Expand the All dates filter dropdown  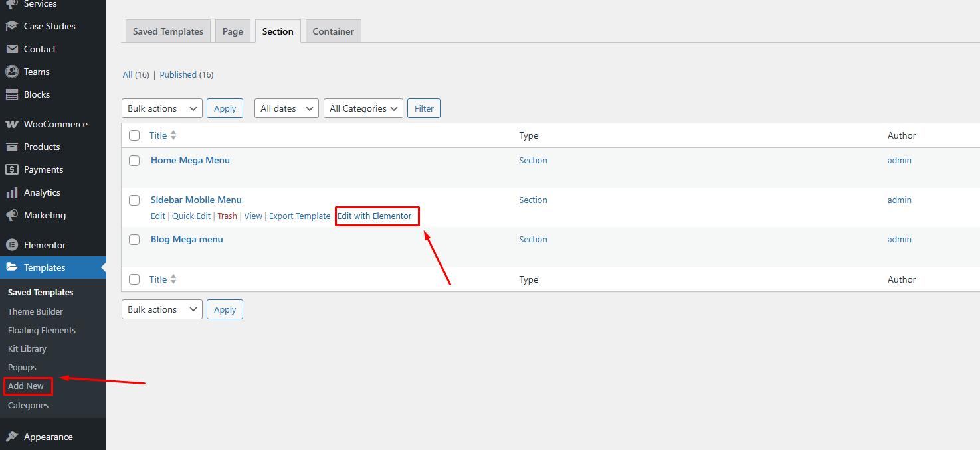286,108
